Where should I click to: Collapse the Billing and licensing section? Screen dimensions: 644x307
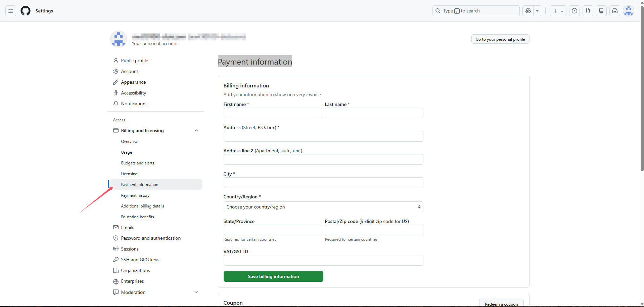[196, 130]
